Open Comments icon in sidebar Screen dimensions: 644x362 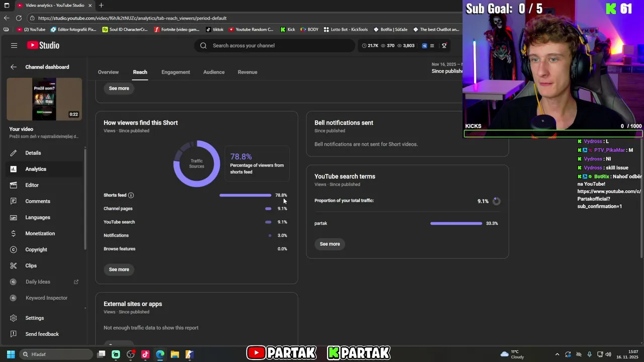coord(14,201)
